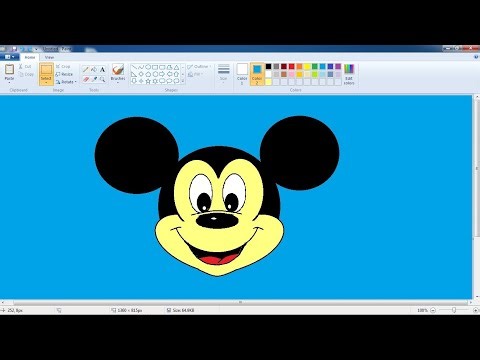Image resolution: width=480 pixels, height=360 pixels.
Task: Click the horizontal scrollbar thumb
Action: pos(240,302)
